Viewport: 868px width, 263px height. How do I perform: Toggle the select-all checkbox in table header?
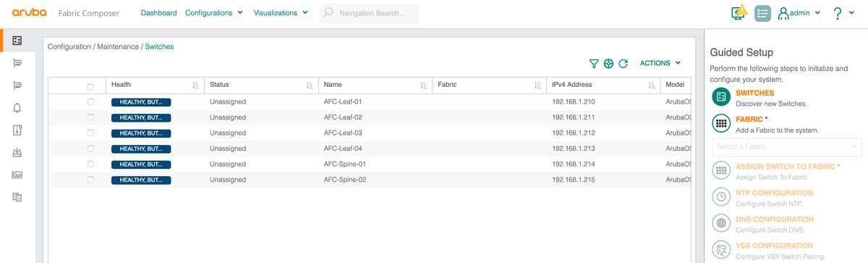(x=90, y=86)
